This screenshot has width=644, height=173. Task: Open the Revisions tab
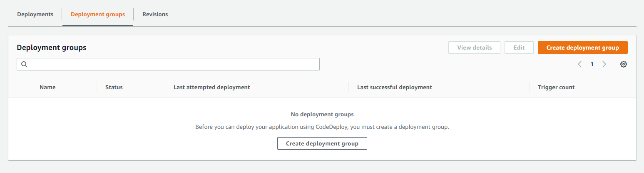(x=155, y=14)
